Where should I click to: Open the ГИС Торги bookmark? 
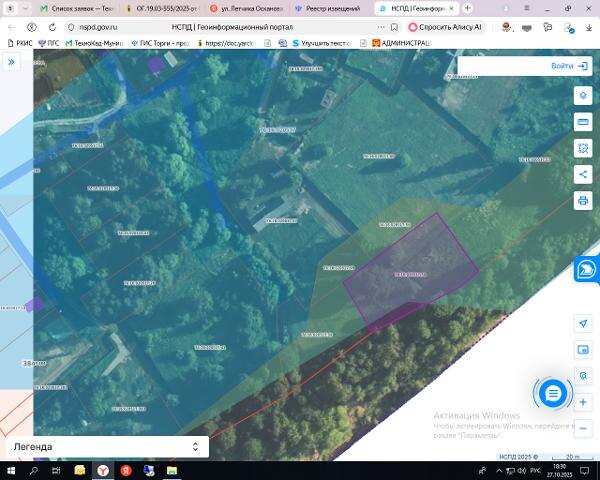pyautogui.click(x=160, y=43)
